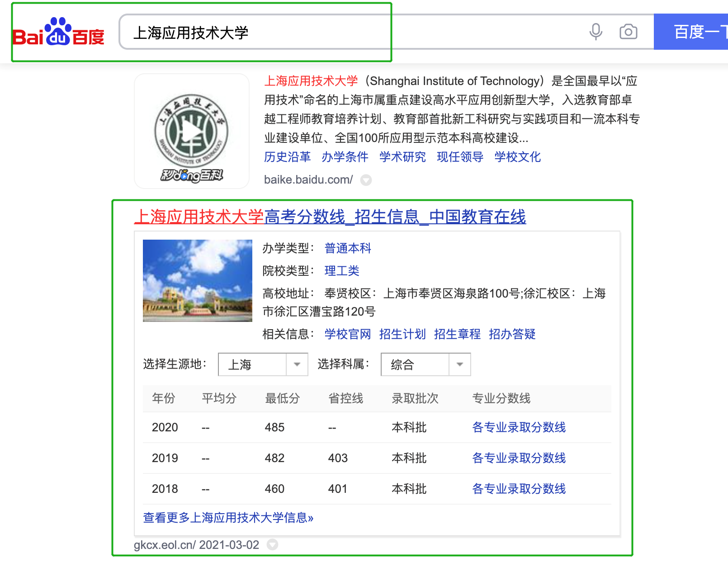Click the 百度一下 search button

tap(691, 32)
